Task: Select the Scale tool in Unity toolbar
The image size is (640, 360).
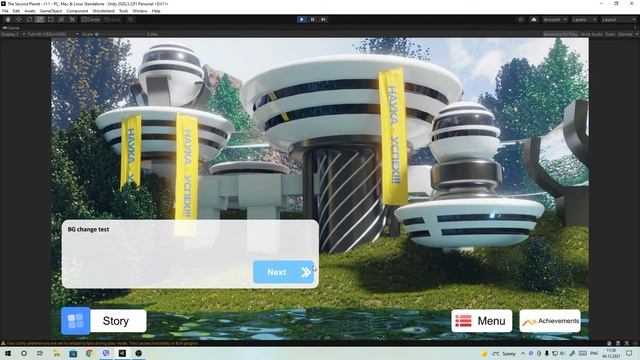Action: tap(40, 19)
